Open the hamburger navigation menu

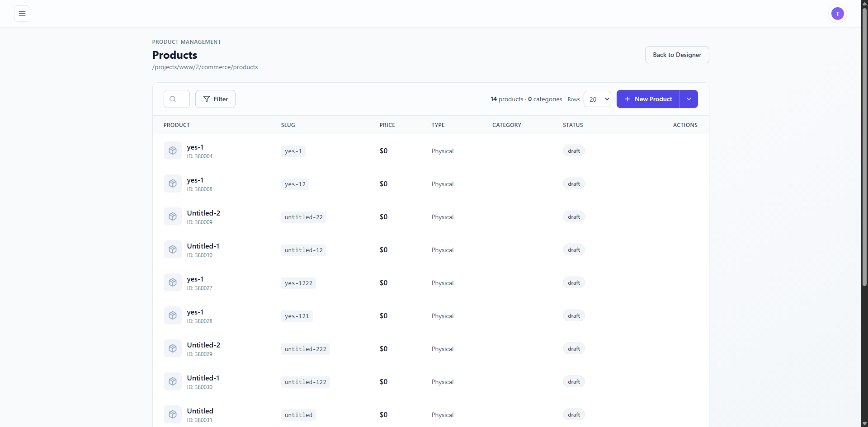coord(22,14)
